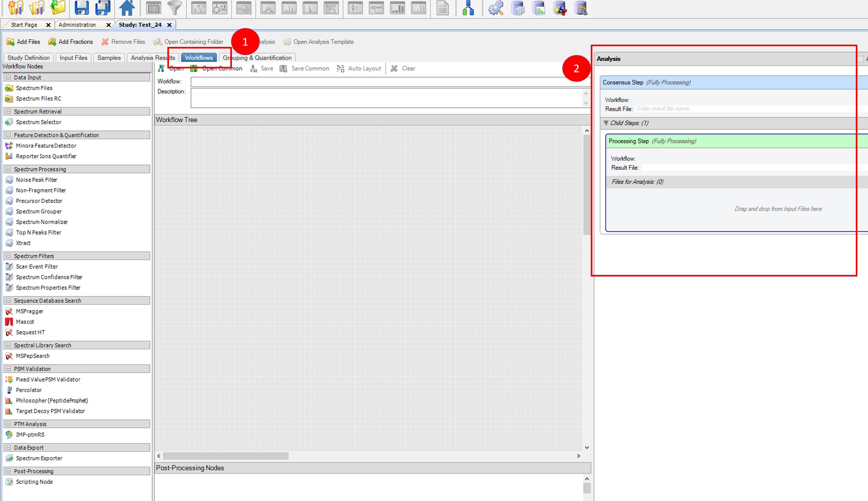The height and width of the screenshot is (501, 868).
Task: Click the Workflow Tree horizontal scrollbar
Action: click(226, 456)
